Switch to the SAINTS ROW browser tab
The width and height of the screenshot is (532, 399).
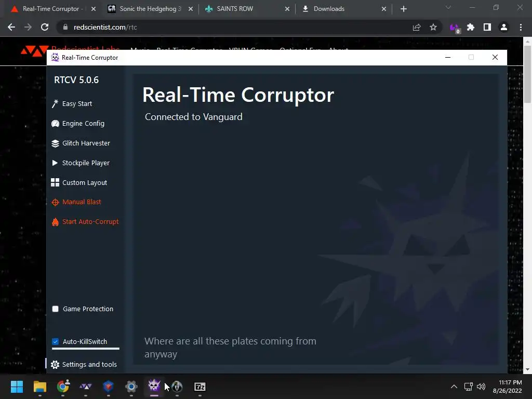235,9
